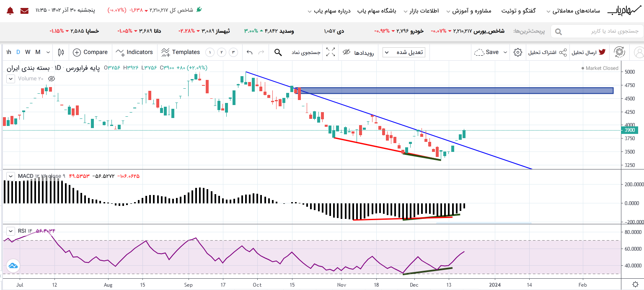Expand سامانه‌های معاملاتی menu
The image size is (644, 290).
pyautogui.click(x=574, y=10)
